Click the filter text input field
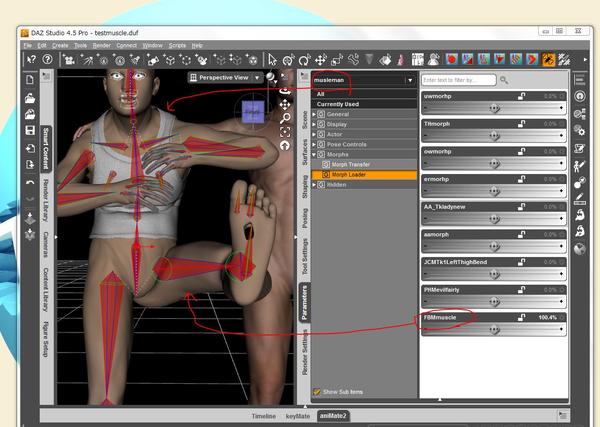The image size is (600, 427). click(x=459, y=80)
